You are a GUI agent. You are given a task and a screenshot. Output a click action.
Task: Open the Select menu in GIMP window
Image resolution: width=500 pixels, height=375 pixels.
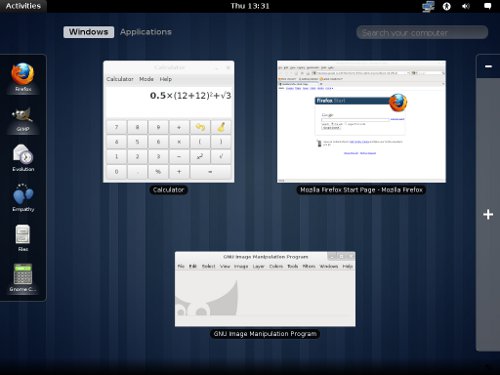[209, 266]
